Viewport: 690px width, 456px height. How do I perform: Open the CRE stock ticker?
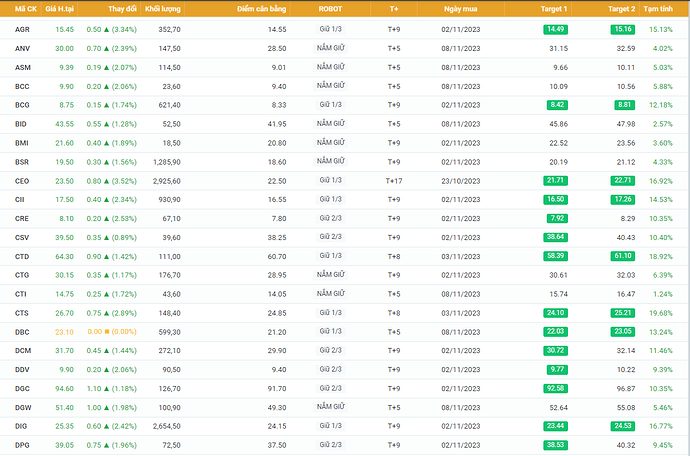(22, 219)
